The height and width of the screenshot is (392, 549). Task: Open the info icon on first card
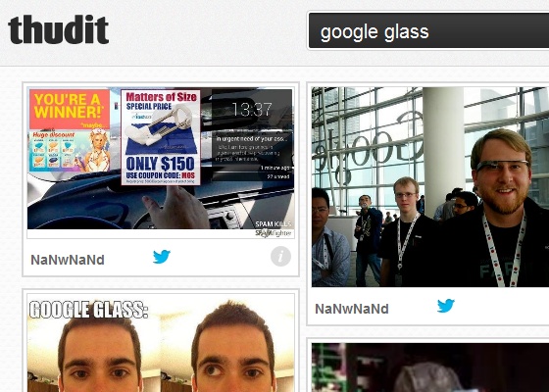coord(280,256)
